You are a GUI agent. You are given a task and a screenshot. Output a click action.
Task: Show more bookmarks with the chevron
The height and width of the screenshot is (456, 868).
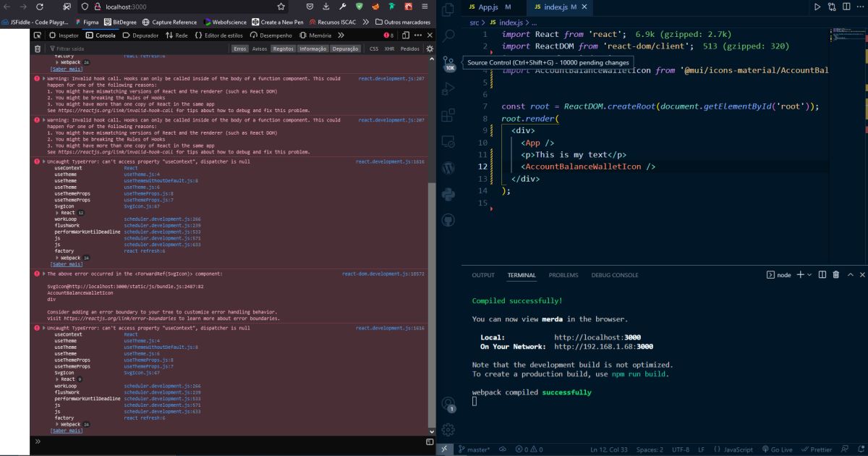366,22
